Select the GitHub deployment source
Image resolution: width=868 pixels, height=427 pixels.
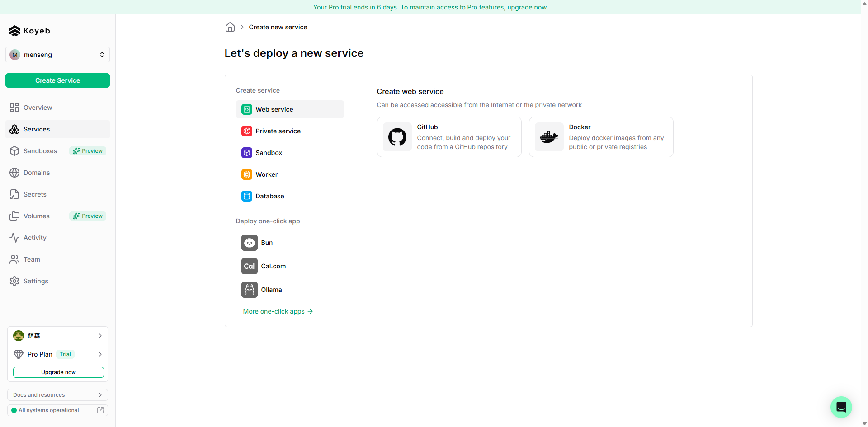[x=449, y=137]
